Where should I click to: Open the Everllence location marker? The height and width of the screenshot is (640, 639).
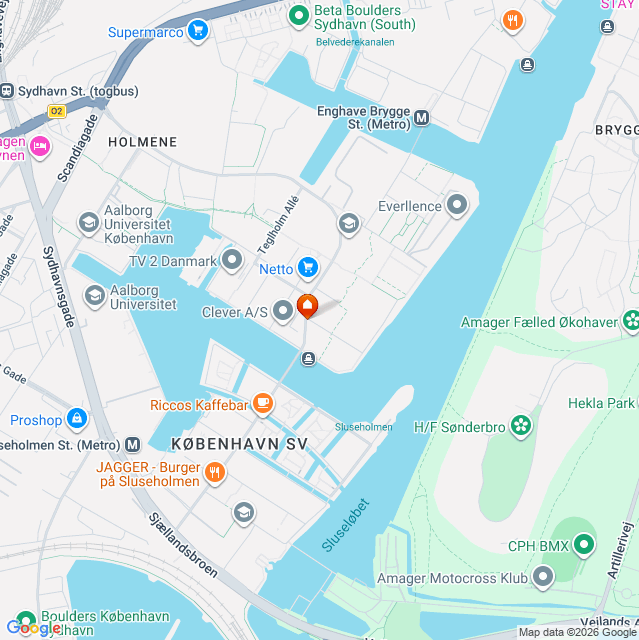[457, 204]
